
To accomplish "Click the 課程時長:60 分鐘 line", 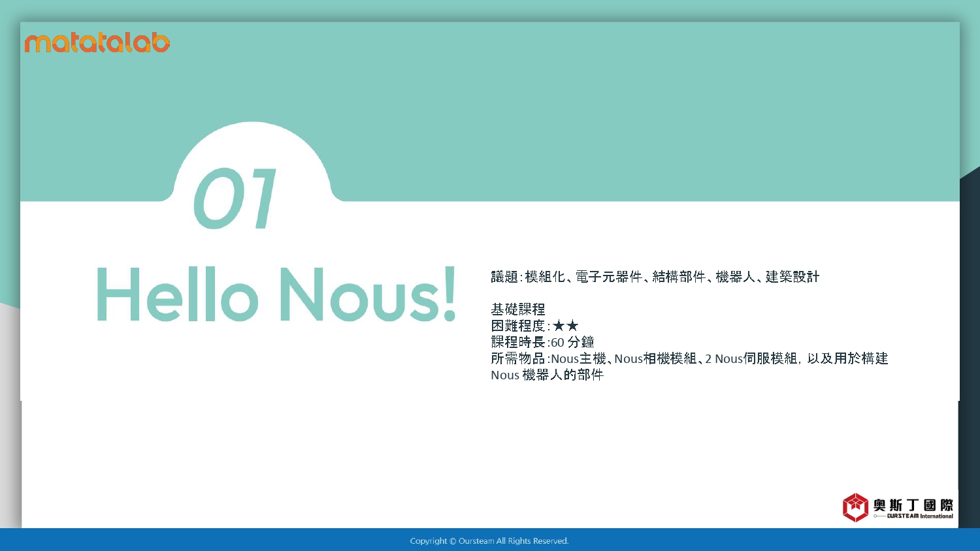I will pyautogui.click(x=542, y=342).
